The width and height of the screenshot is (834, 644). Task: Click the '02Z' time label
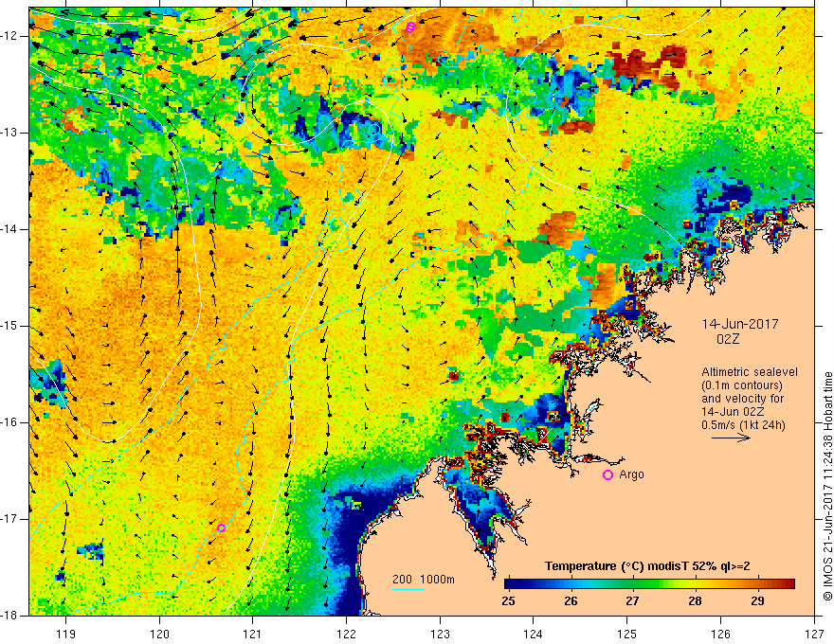pyautogui.click(x=728, y=339)
